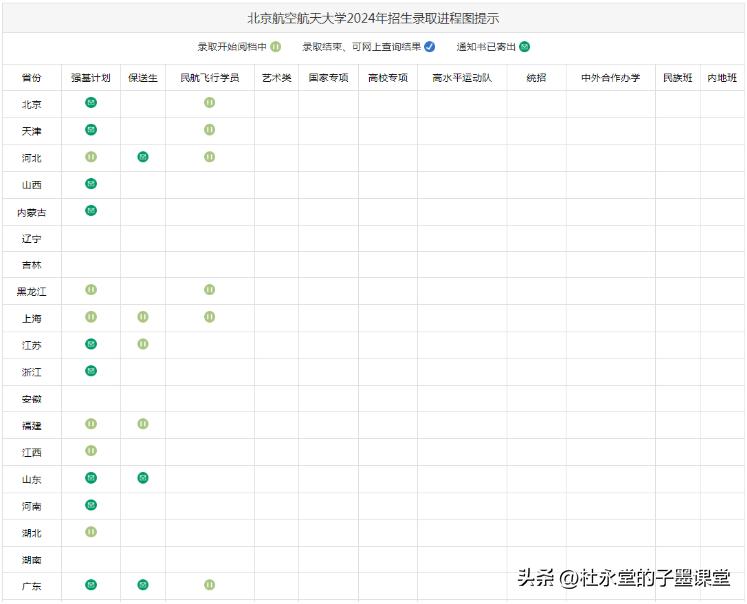
Task: Click the 上海 province row label
Action: (32, 319)
